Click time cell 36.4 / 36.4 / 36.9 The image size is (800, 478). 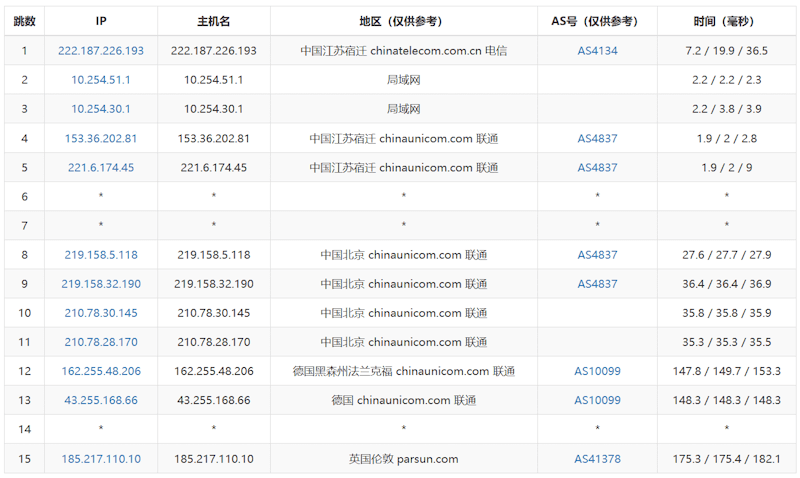click(727, 284)
